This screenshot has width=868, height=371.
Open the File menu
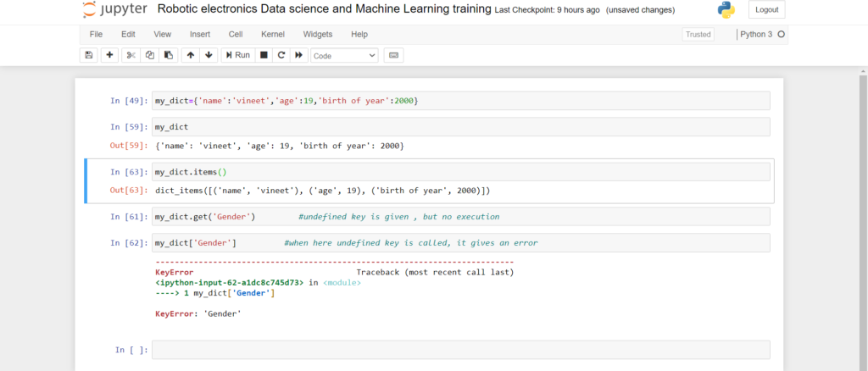point(97,34)
